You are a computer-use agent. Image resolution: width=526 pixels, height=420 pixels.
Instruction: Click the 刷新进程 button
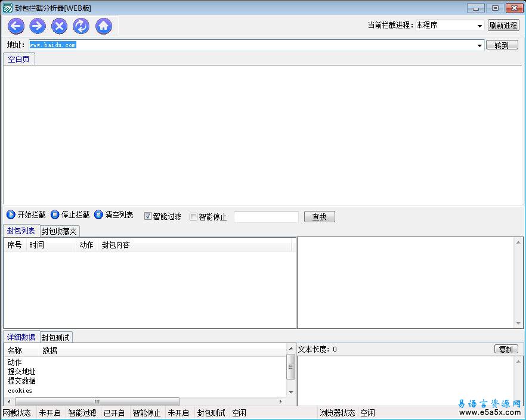[x=503, y=25]
